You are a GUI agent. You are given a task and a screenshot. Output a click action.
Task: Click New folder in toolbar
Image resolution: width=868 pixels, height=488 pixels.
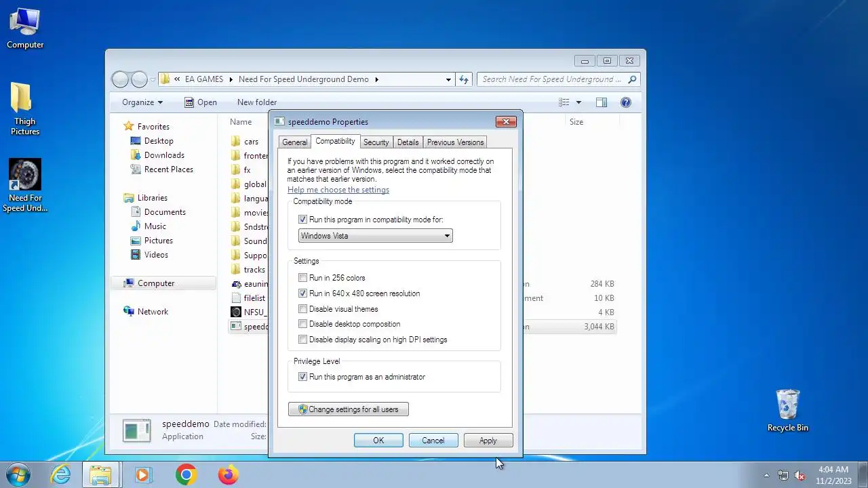pos(257,102)
